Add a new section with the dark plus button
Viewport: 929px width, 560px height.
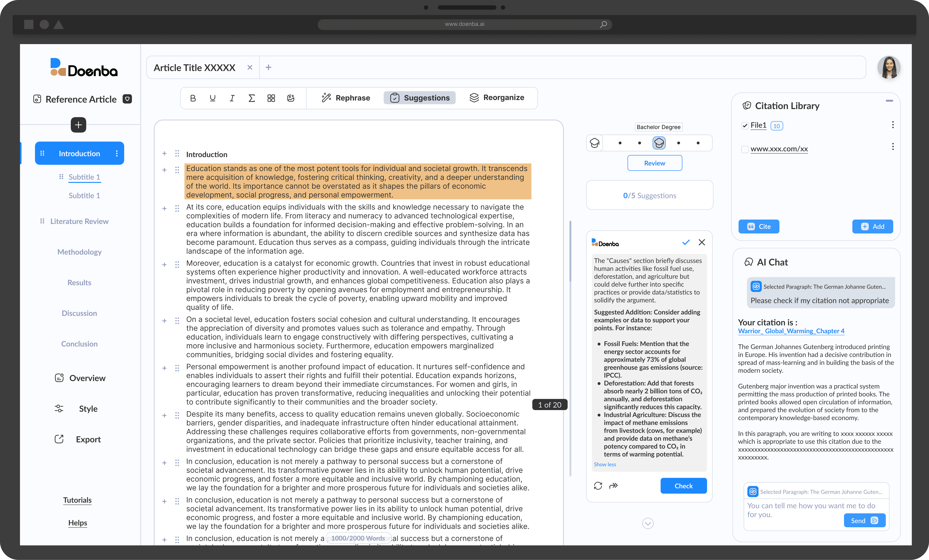pyautogui.click(x=78, y=125)
